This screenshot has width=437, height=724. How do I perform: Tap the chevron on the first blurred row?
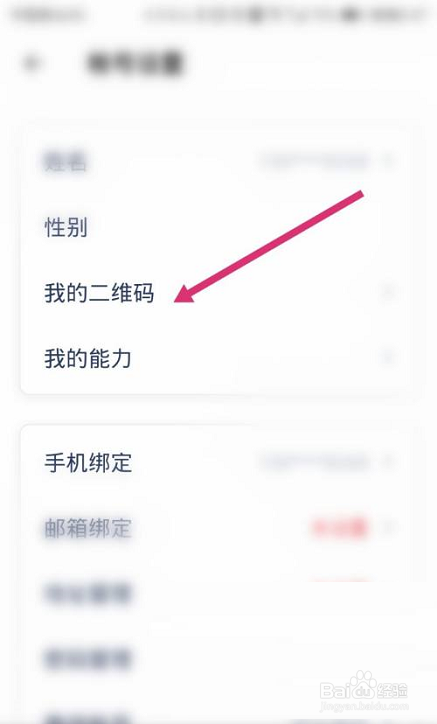click(x=389, y=162)
